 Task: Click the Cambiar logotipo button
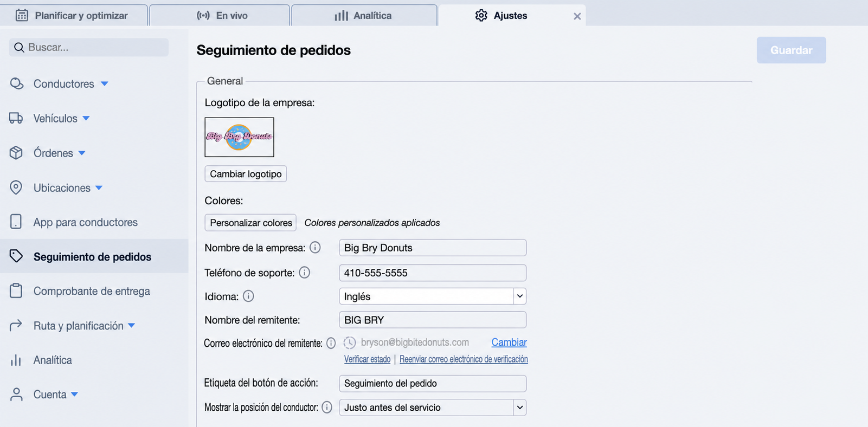tap(246, 174)
